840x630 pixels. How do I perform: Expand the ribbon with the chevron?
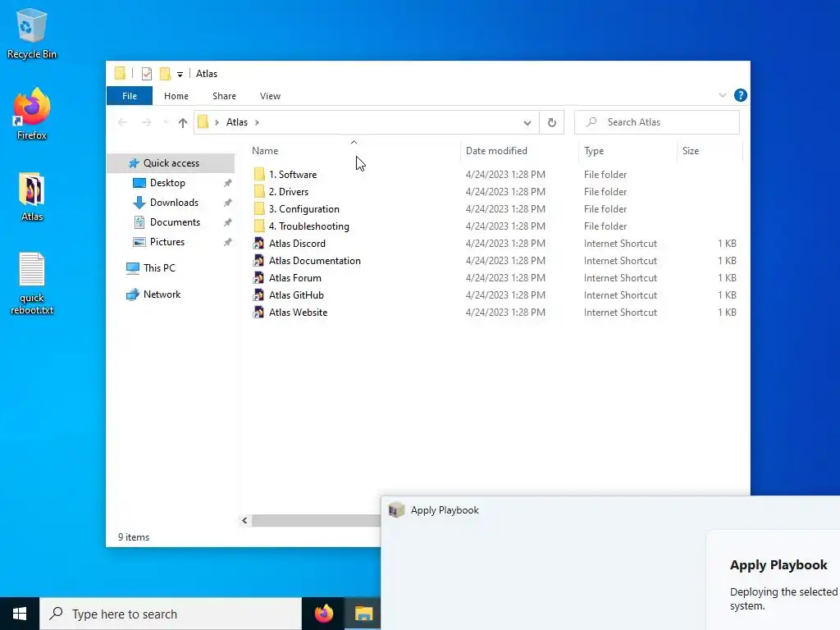pos(722,95)
